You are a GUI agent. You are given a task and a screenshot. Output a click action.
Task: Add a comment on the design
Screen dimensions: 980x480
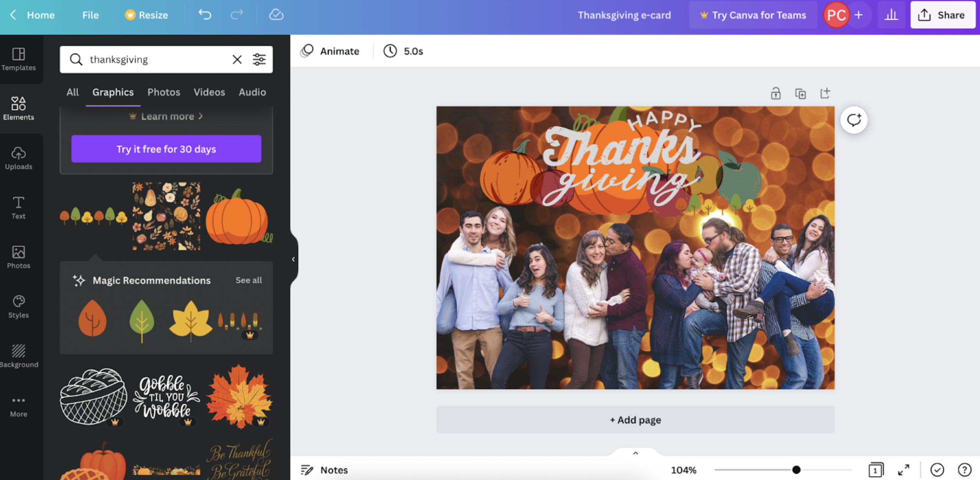854,120
